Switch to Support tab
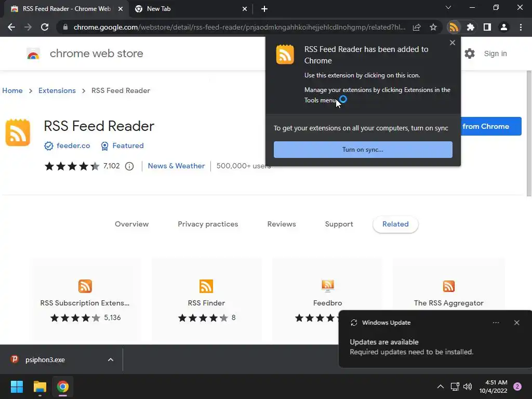Viewport: 532px width, 399px height. [x=339, y=224]
